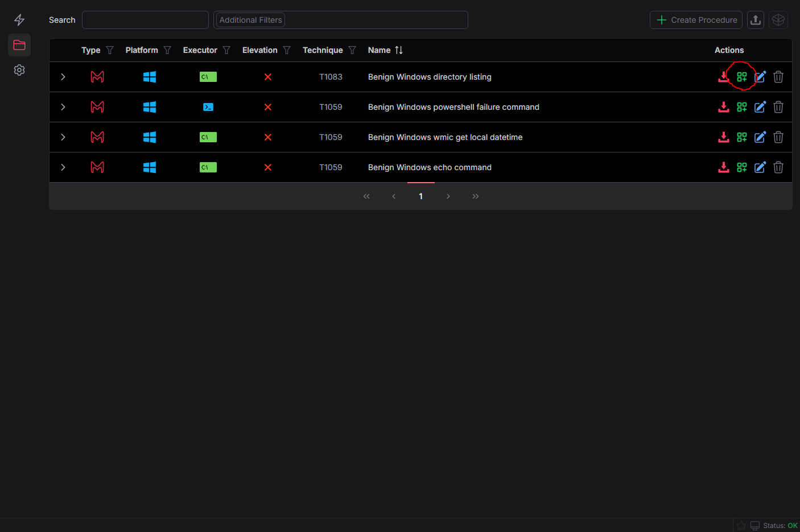Image resolution: width=800 pixels, height=532 pixels.
Task: Open the settings gear in sidebar
Action: pyautogui.click(x=19, y=70)
